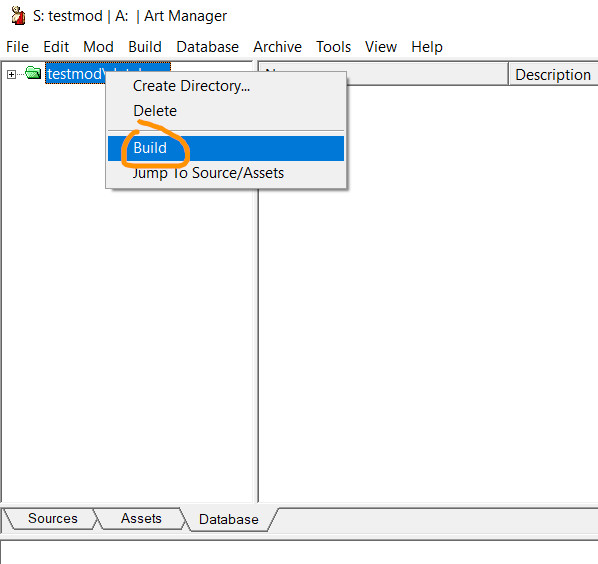
Task: Open the Tools menu
Action: (x=333, y=47)
